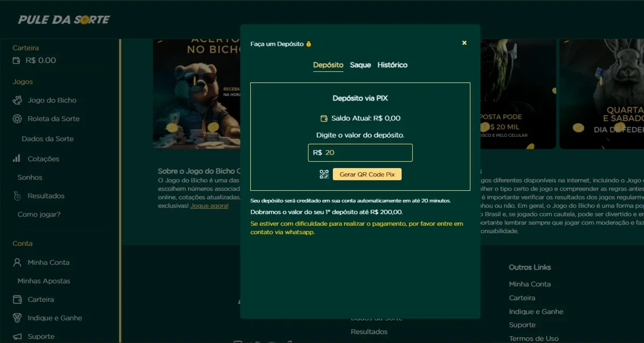Viewport: 644px width, 343px height.
Task: Click the wallet icon beside R$ 0.00
Action: [16, 60]
